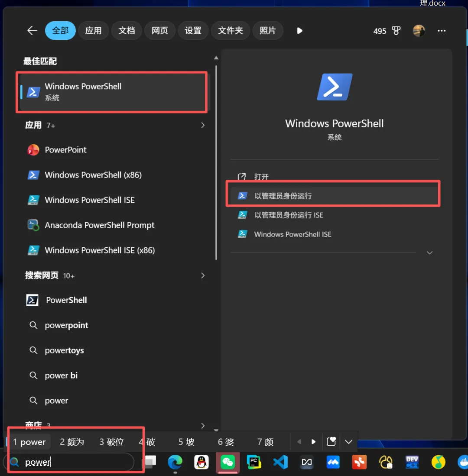Open the 495 rewards trophy
Screen dimensions: 468x476
[x=387, y=31]
